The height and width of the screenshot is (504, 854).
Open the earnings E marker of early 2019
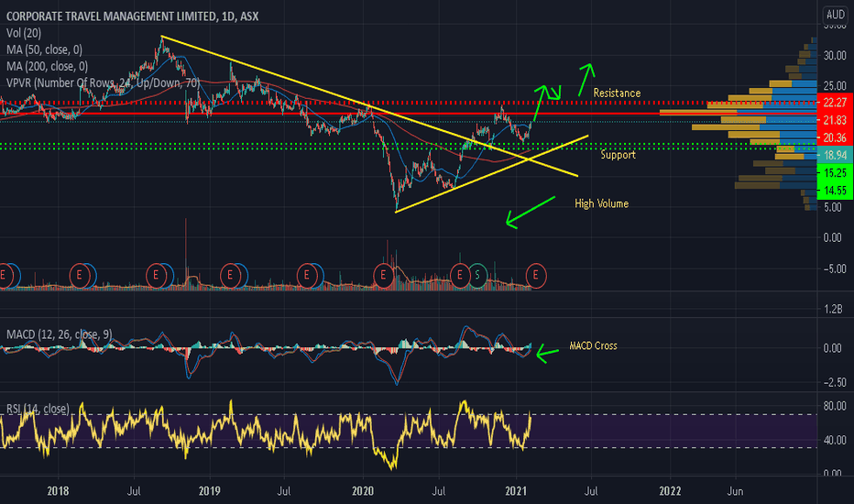pos(230,275)
